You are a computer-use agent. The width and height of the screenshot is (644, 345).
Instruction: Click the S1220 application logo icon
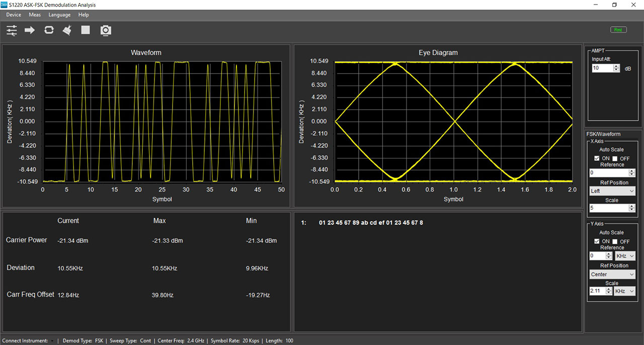click(5, 5)
